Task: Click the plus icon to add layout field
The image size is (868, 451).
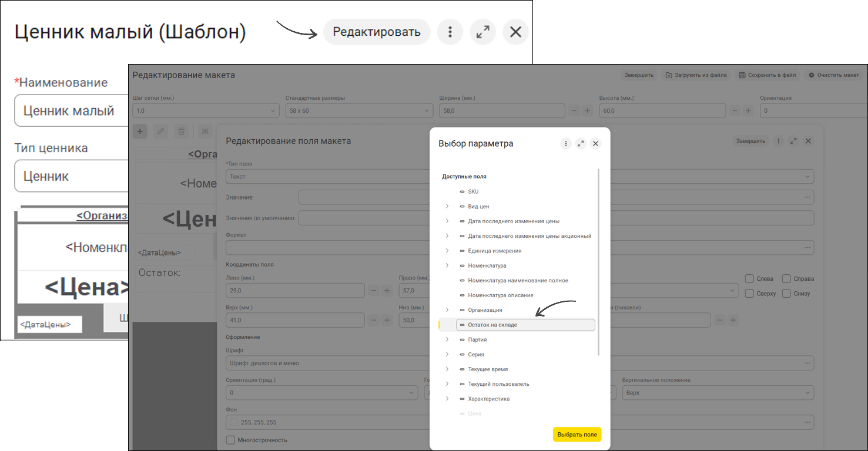Action: pos(140,132)
